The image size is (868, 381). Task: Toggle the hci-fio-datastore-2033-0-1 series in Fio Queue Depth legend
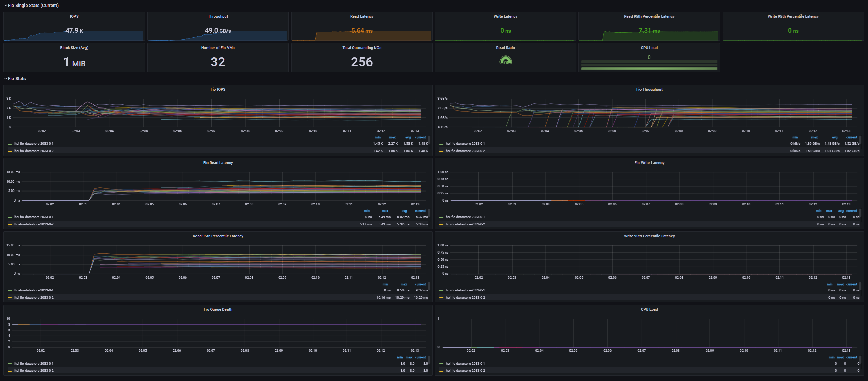(x=34, y=364)
